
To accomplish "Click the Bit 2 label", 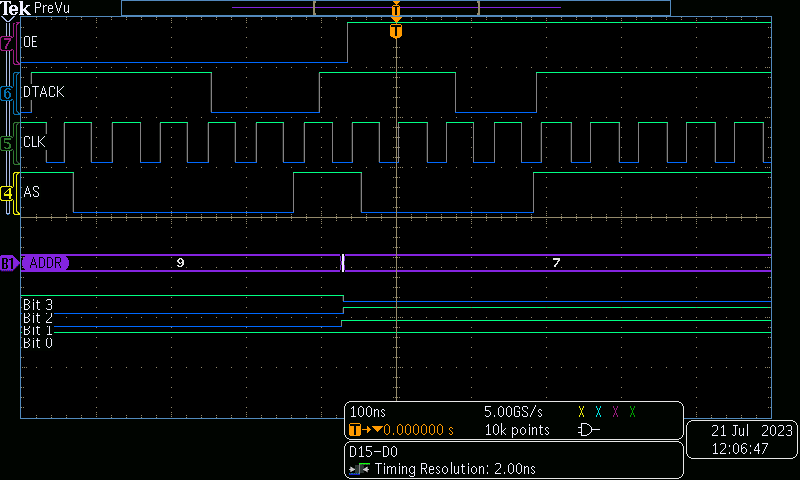I will click(38, 318).
